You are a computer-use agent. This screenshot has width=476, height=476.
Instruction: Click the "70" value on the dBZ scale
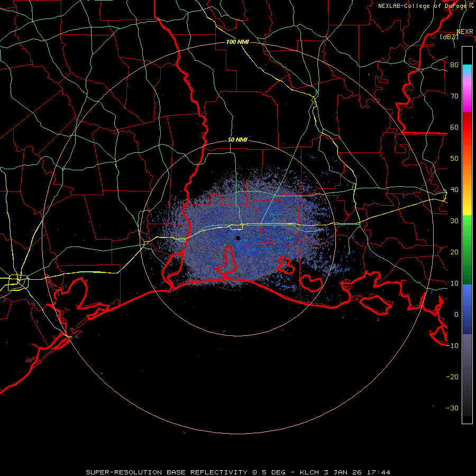pyautogui.click(x=454, y=96)
